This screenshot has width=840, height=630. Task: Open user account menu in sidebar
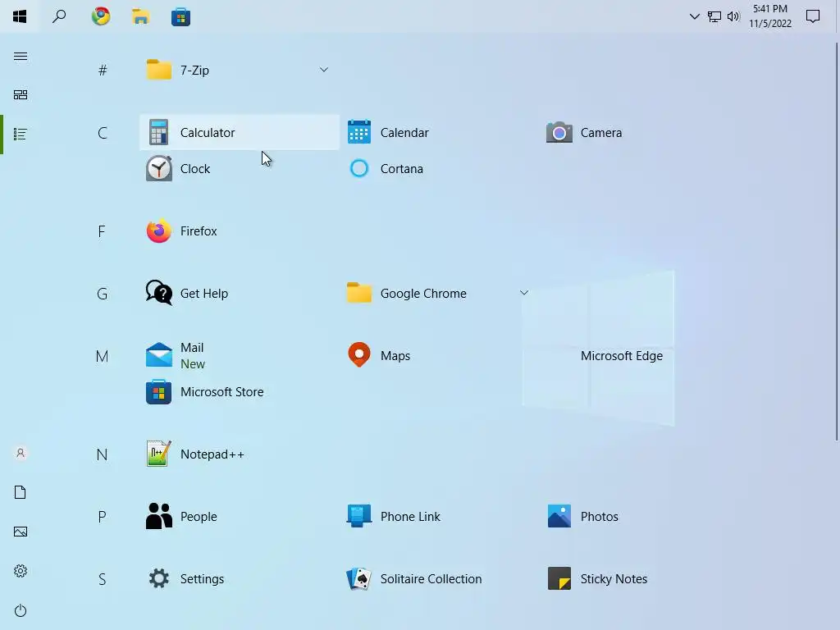pyautogui.click(x=21, y=453)
